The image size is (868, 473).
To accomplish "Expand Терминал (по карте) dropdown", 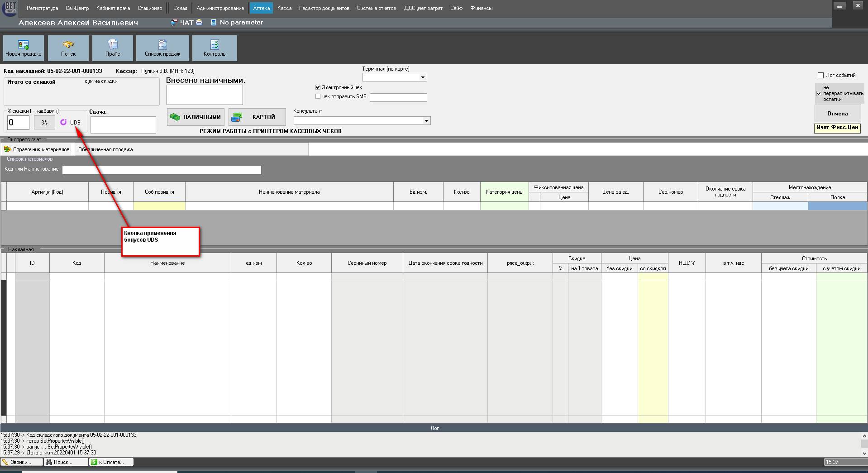I will 423,77.
